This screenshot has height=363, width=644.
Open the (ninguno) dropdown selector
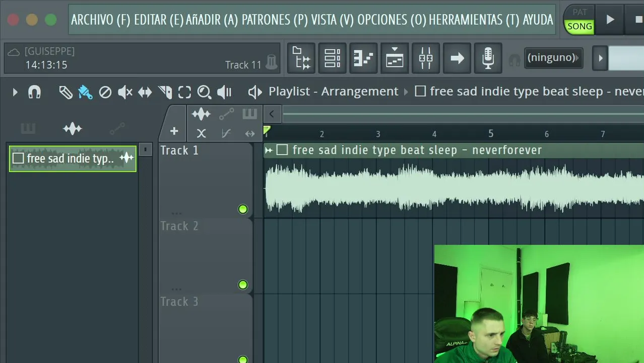[x=553, y=57]
